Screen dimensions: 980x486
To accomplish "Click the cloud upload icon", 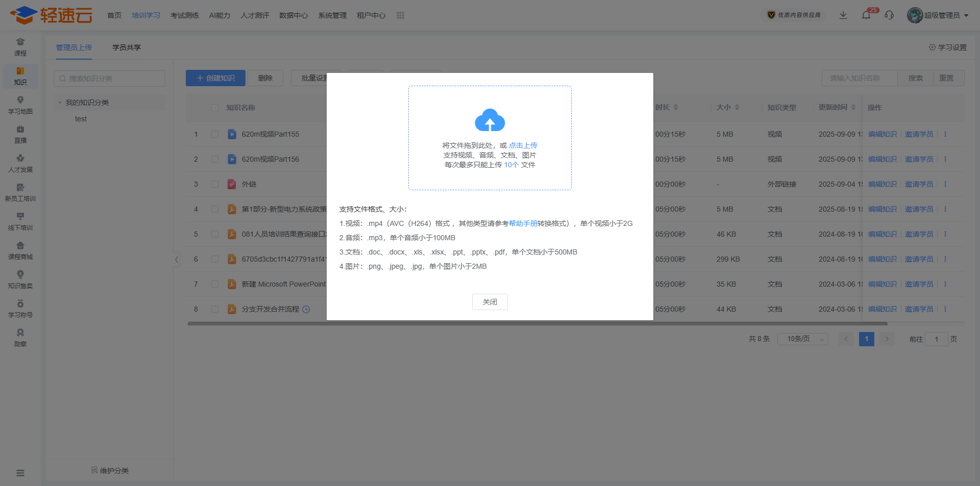I will [x=489, y=121].
